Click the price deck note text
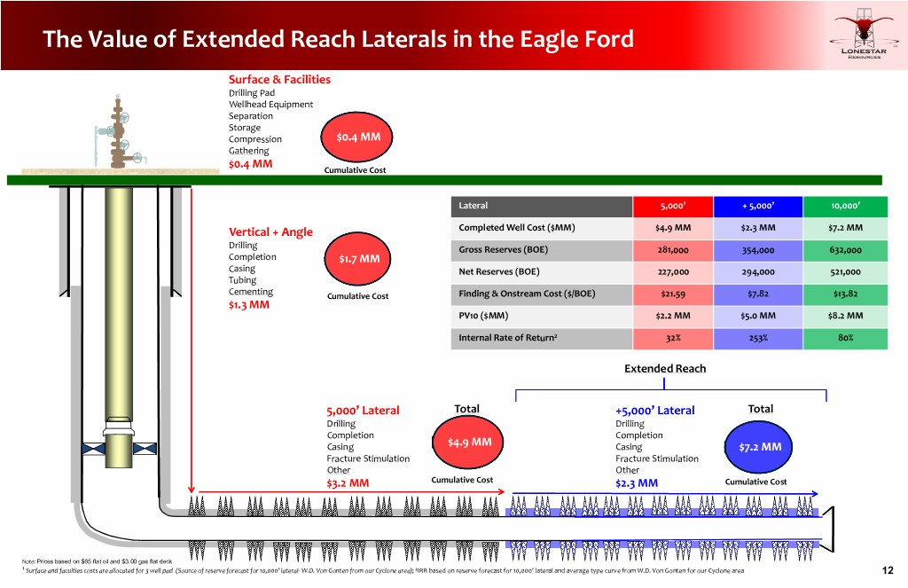 point(97,561)
